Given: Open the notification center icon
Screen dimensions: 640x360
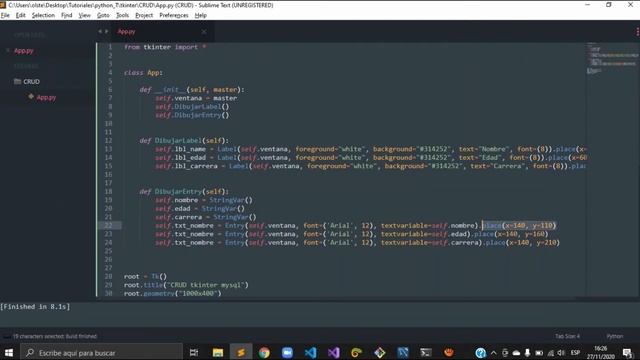Looking at the screenshot, I should 628,353.
